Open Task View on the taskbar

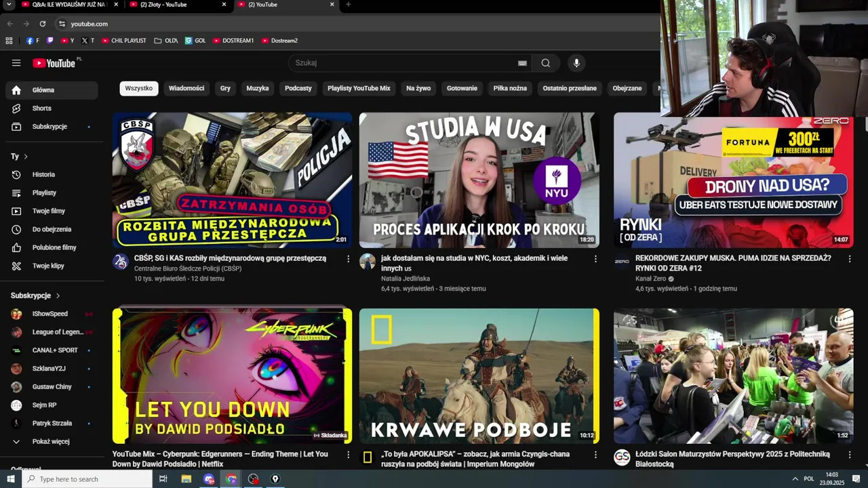[163, 479]
